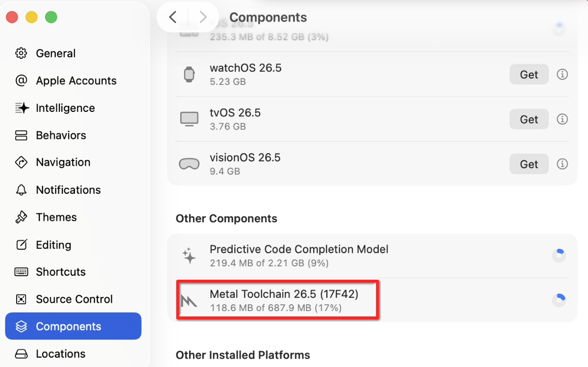The width and height of the screenshot is (588, 367).
Task: Open Shortcuts keyboard settings
Action: [73, 272]
